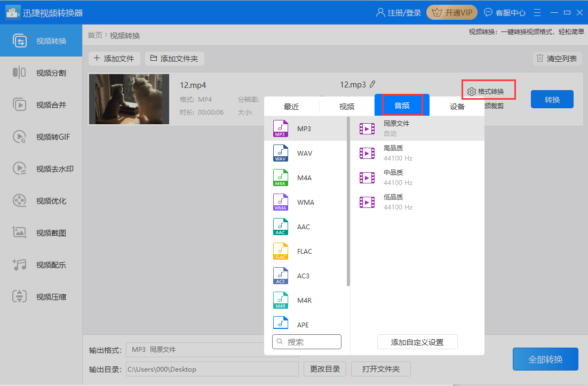The height and width of the screenshot is (386, 588).
Task: Open the hamburger menu in title bar
Action: click(537, 12)
